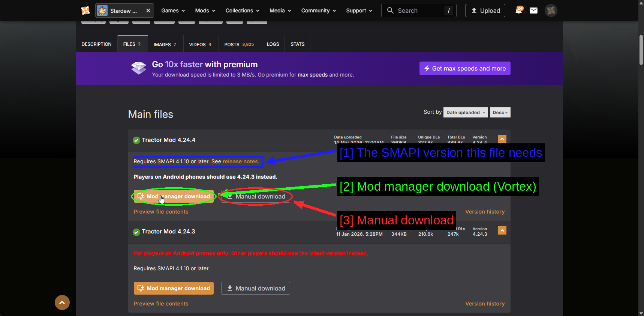Expand the Games menu
The height and width of the screenshot is (316, 644).
pyautogui.click(x=173, y=11)
